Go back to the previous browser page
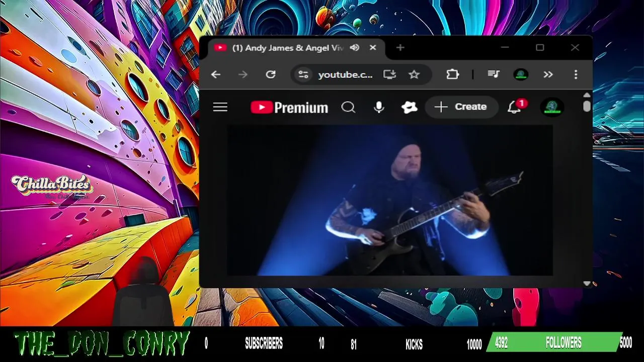Screen dimensions: 644x362 point(216,74)
